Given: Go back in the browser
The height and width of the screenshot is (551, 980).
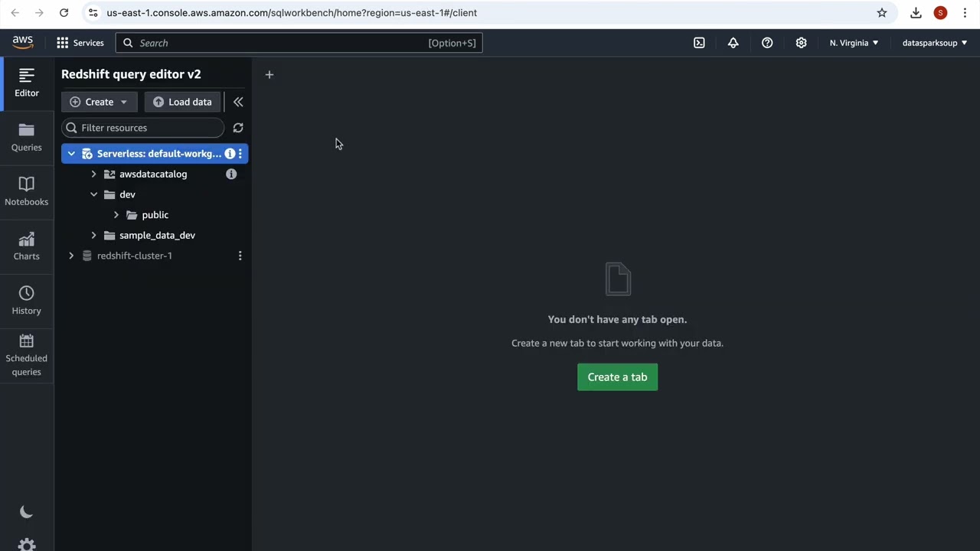Looking at the screenshot, I should (15, 12).
